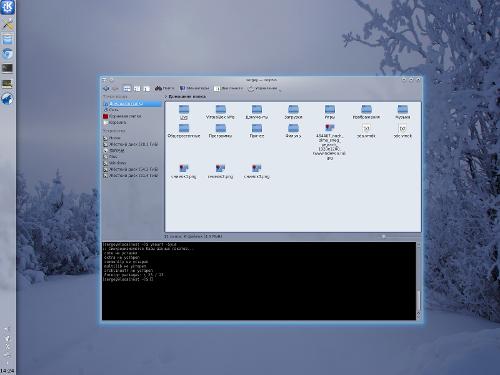Select the 18.1 ГиБ hard disk device
500x375 pixels.
click(x=132, y=144)
